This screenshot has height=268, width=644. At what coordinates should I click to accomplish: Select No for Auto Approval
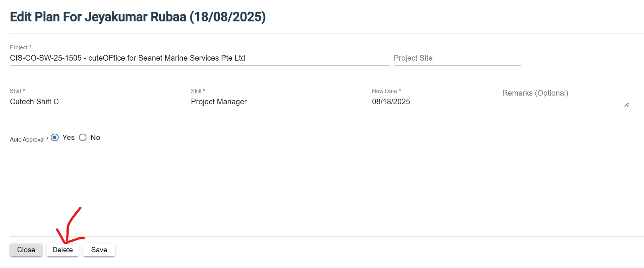[83, 137]
